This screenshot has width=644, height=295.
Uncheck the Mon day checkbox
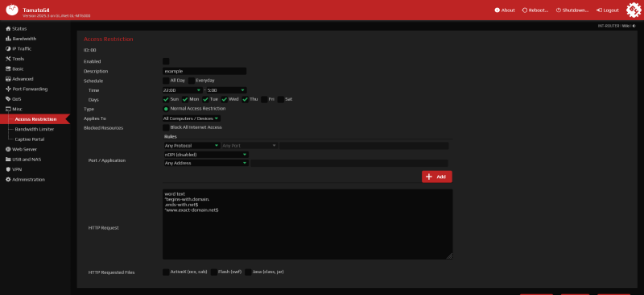[x=185, y=100]
